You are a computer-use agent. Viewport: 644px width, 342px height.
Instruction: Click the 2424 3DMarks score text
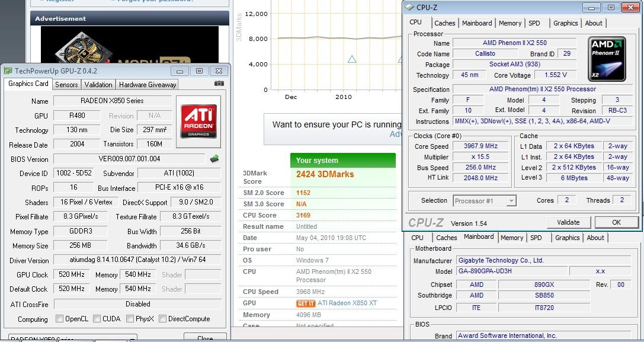(x=325, y=174)
